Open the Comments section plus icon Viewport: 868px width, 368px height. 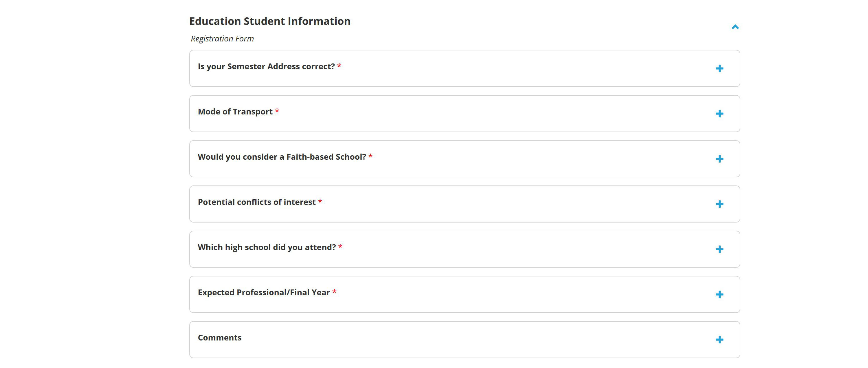click(720, 340)
